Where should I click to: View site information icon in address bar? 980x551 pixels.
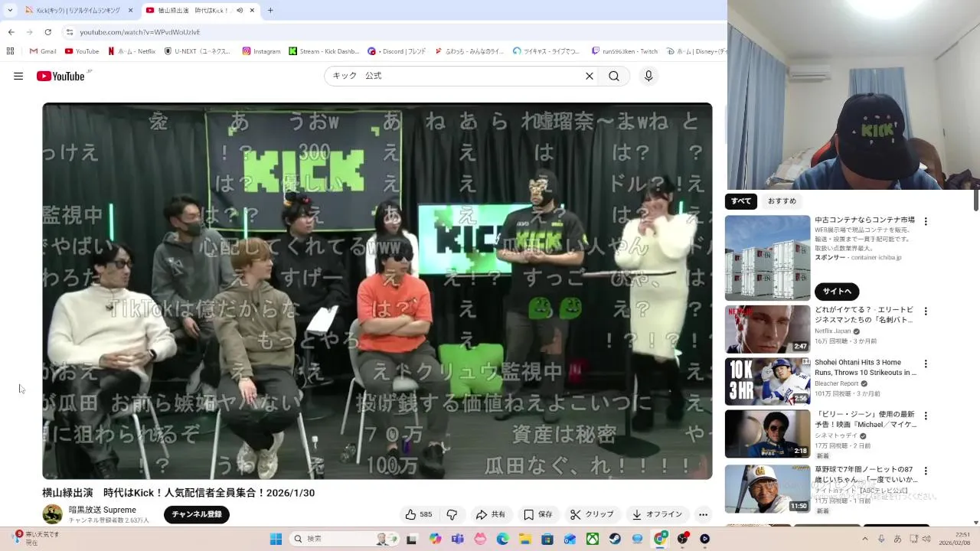tap(70, 32)
